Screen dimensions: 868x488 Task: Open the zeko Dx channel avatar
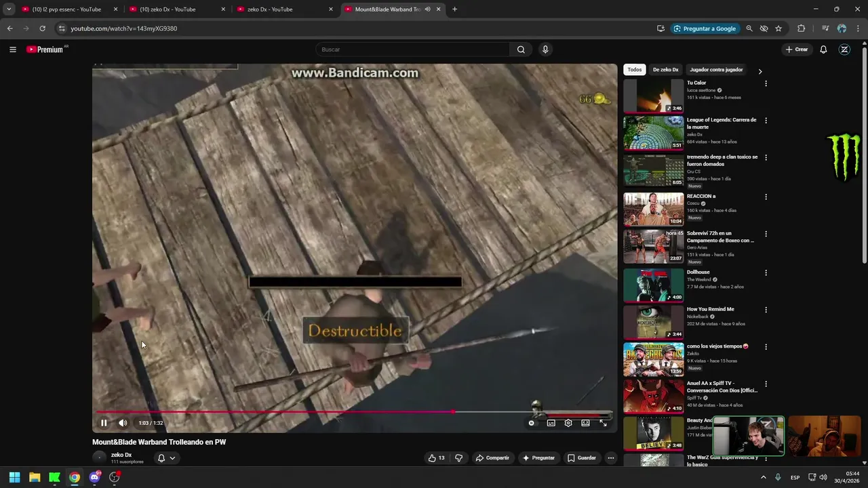[x=100, y=457]
